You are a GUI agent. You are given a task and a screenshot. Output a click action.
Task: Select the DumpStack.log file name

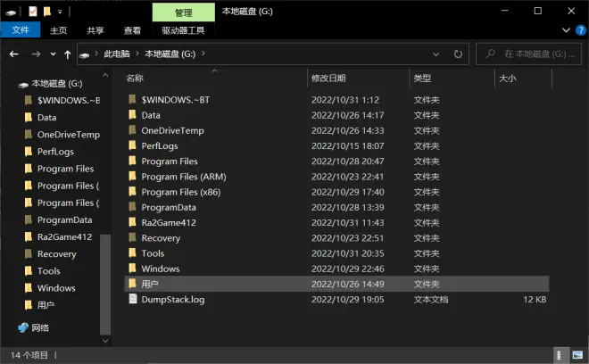tap(173, 300)
